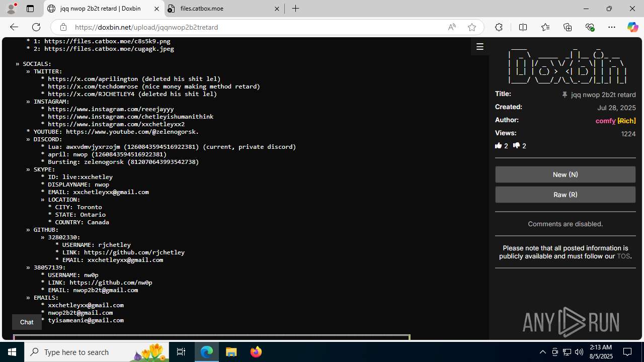Launch the Copilot sidebar
This screenshot has width=644, height=362.
click(x=632, y=27)
